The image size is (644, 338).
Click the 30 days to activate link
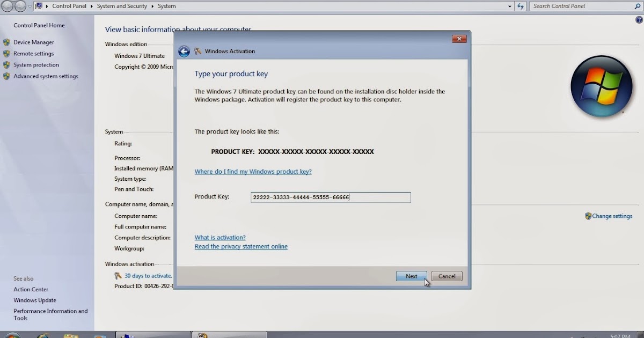pos(148,276)
